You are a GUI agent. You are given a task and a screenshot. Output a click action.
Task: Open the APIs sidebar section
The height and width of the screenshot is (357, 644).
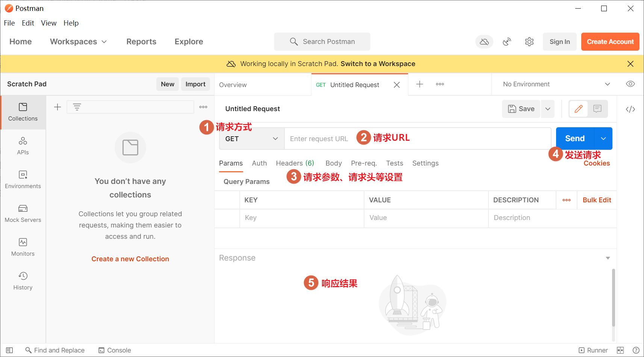click(x=23, y=146)
